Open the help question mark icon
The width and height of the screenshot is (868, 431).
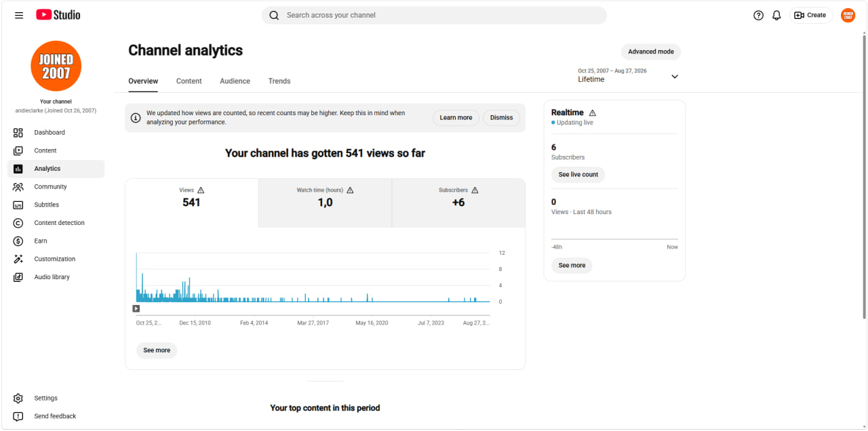(x=758, y=15)
